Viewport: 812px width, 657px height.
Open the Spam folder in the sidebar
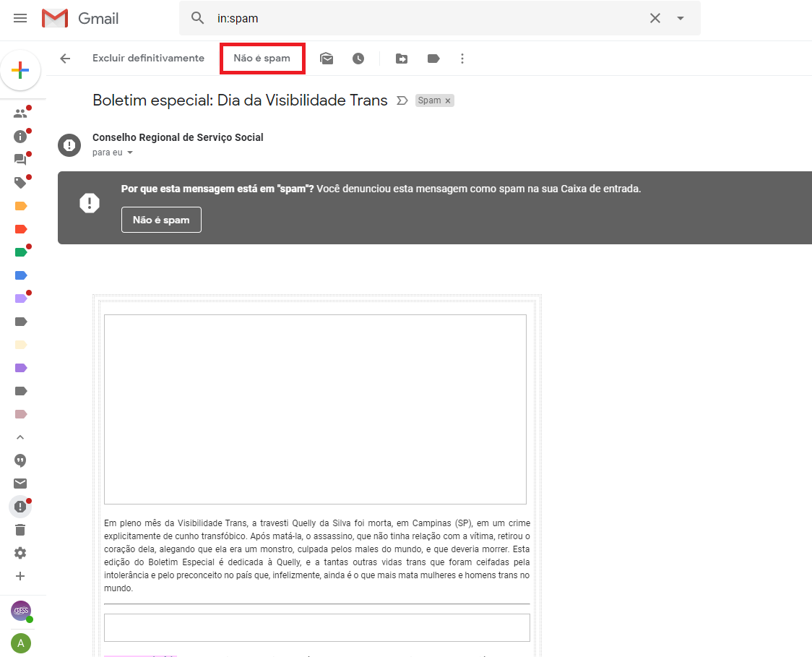tap(20, 507)
